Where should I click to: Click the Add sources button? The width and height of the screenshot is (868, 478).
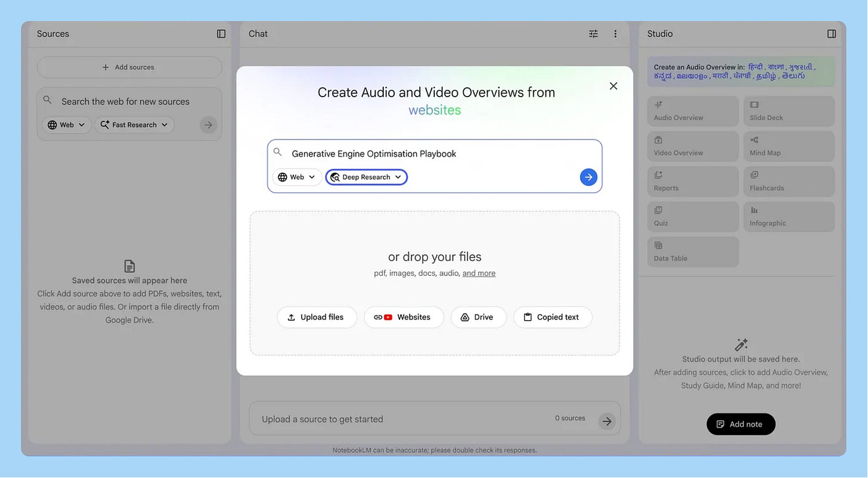click(x=129, y=67)
